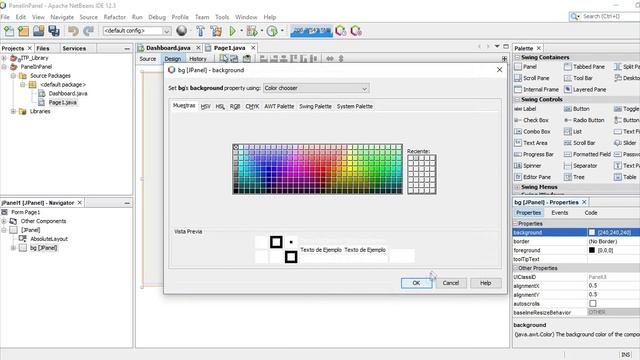Screen dimensions: 640x360
Task: Open the Swing Palette tab
Action: [x=315, y=107]
